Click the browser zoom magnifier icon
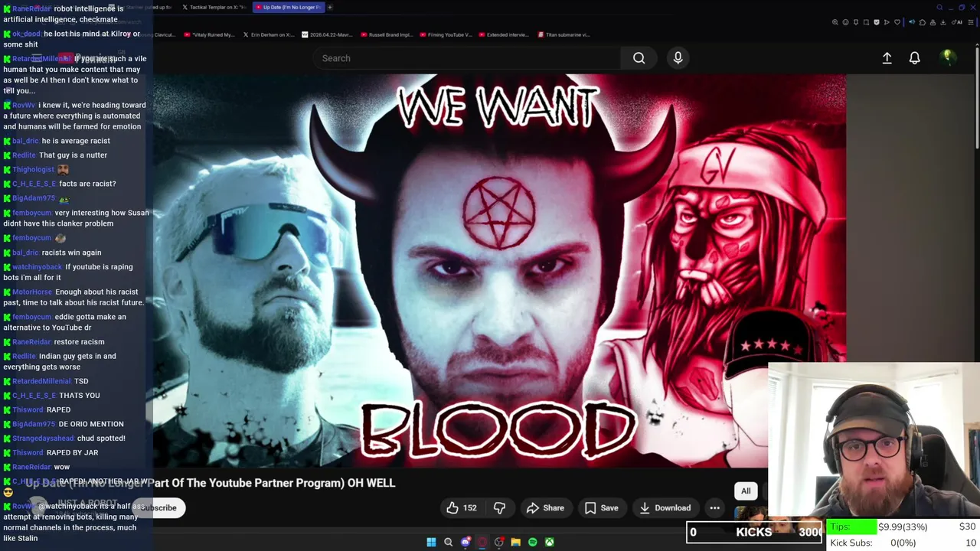Image resolution: width=980 pixels, height=551 pixels. pyautogui.click(x=835, y=22)
